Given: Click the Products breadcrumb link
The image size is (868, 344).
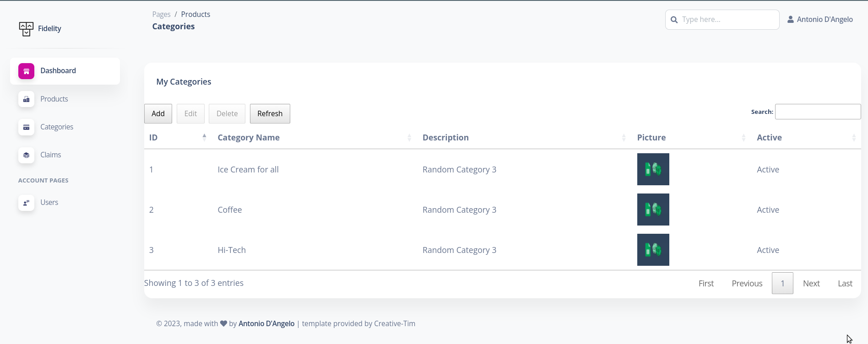Looking at the screenshot, I should pos(195,14).
